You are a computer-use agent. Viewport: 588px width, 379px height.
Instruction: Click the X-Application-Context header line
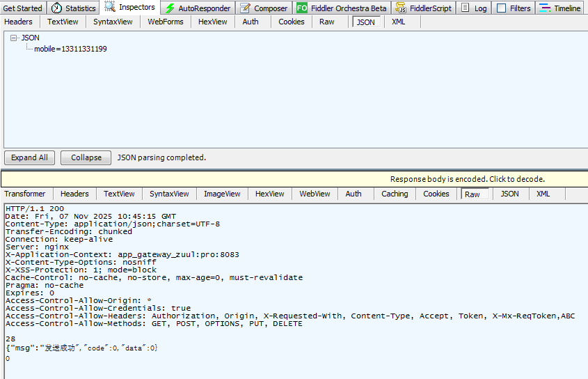(x=122, y=255)
